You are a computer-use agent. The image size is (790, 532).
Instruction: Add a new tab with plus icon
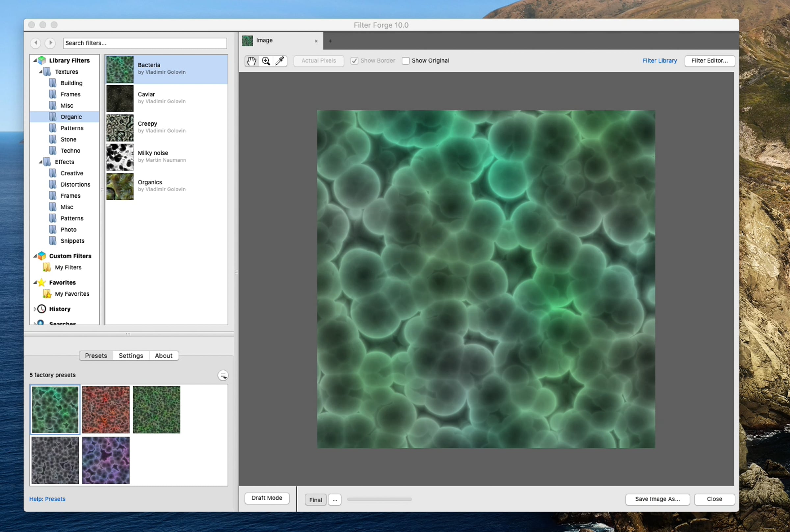click(330, 41)
